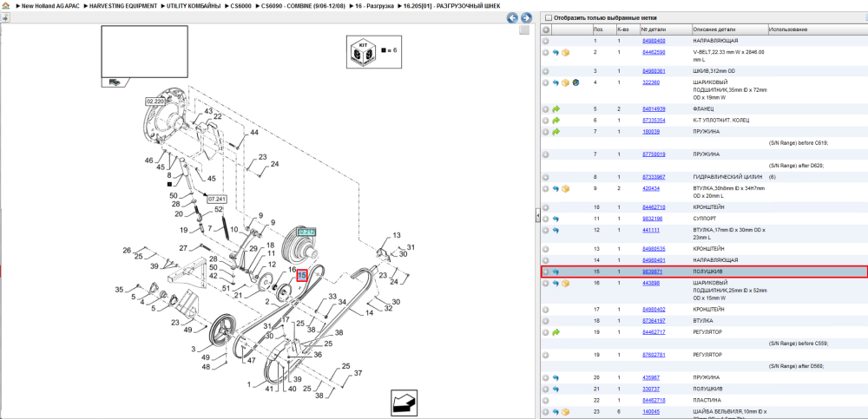Click blue arrow icon for part 330737
Viewport: 868px width, 419px height.
[556, 389]
